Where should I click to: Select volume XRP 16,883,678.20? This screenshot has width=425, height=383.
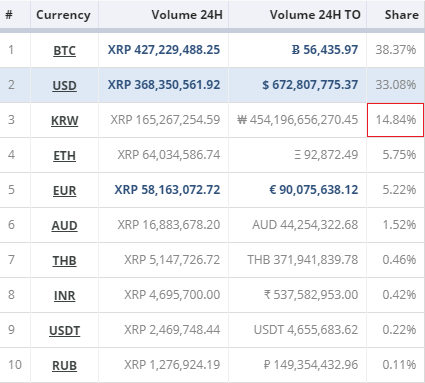[169, 225]
